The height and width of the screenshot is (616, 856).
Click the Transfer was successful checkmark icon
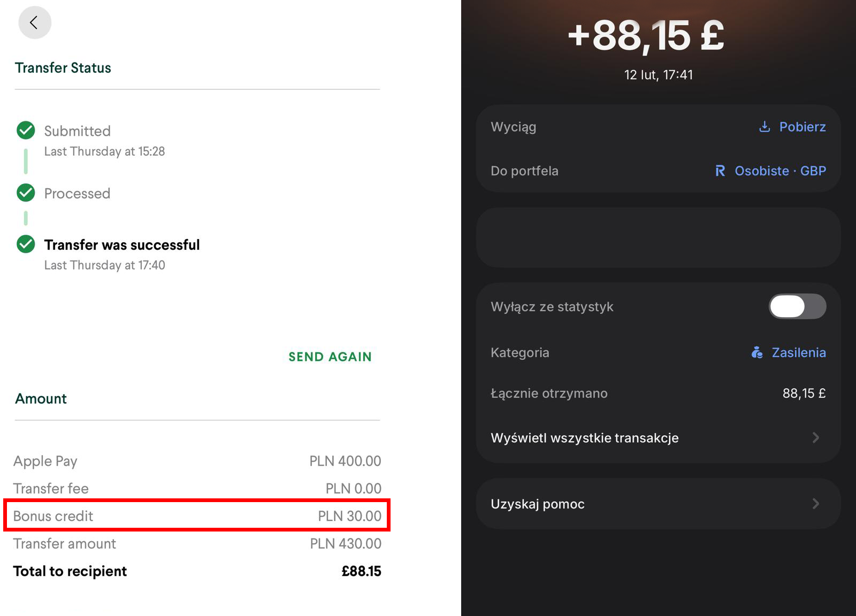(26, 244)
